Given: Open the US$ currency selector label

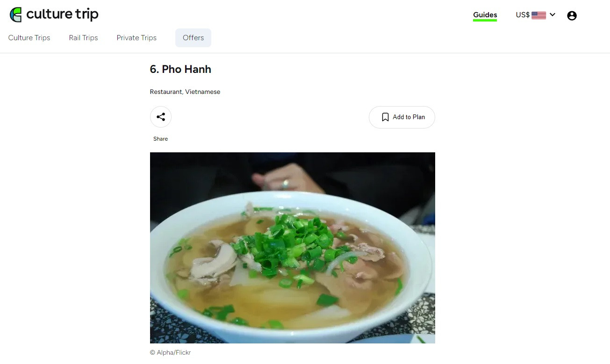Looking at the screenshot, I should (523, 15).
